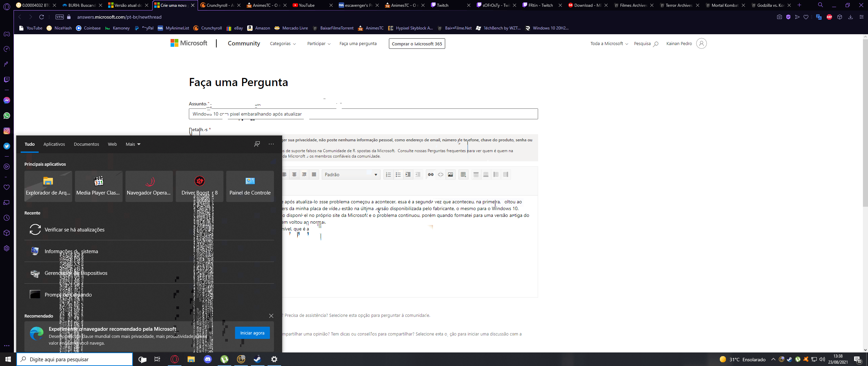Open the Padrão format dropdown

tap(351, 175)
